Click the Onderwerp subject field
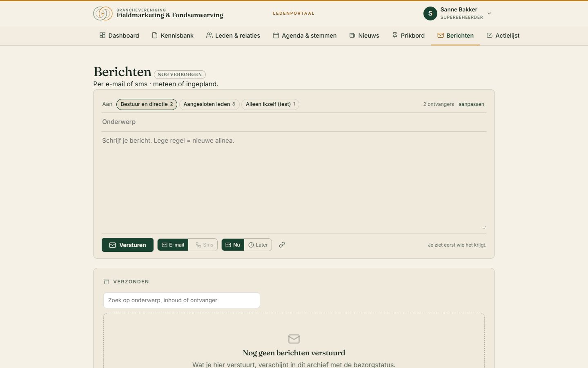 294,122
